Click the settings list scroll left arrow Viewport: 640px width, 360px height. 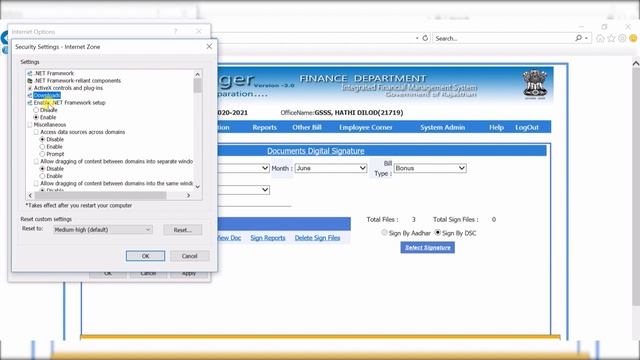(x=30, y=196)
